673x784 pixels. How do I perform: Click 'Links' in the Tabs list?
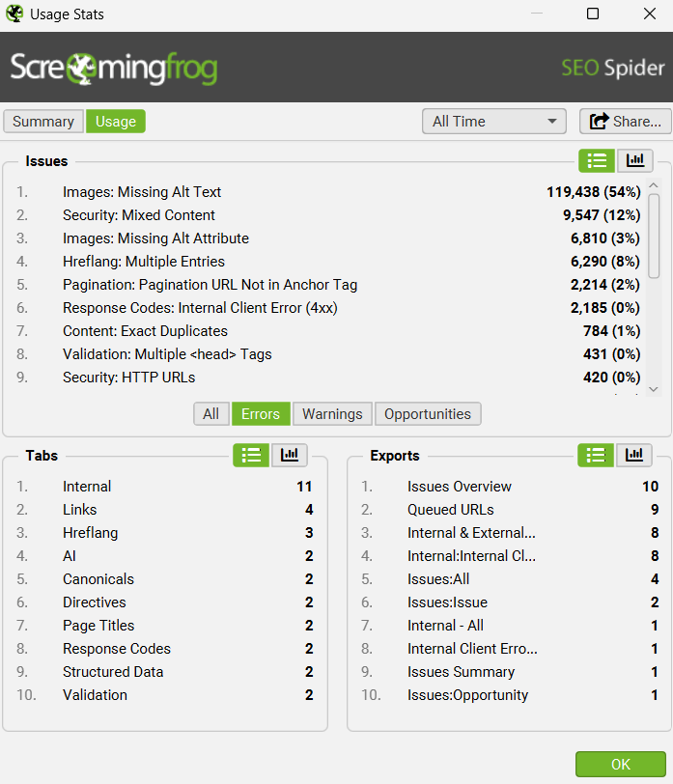(x=80, y=510)
